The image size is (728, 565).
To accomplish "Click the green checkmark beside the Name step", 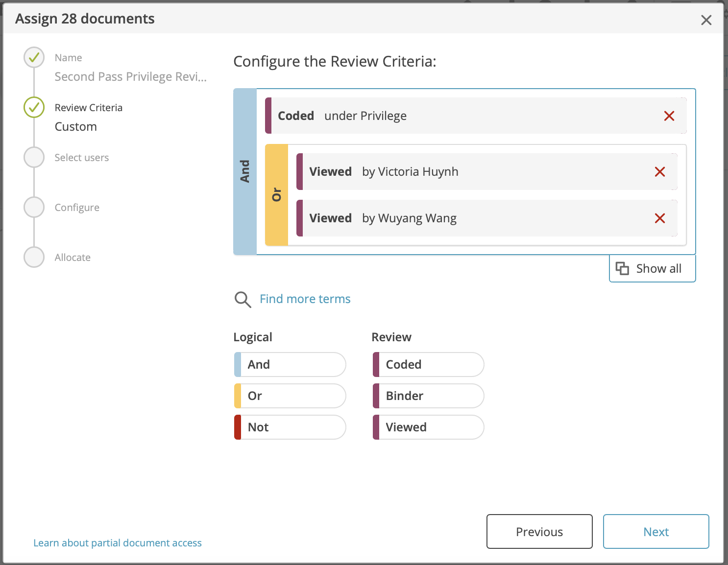I will 33,57.
